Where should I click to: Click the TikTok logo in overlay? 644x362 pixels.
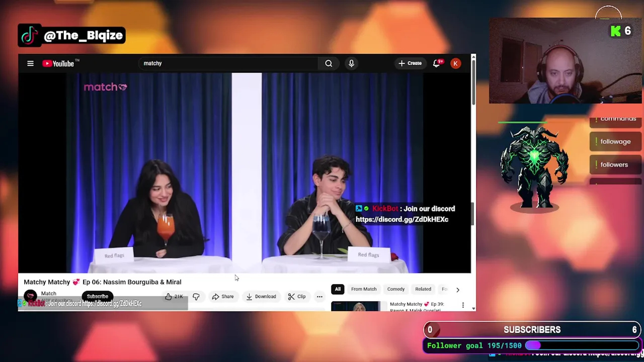pyautogui.click(x=30, y=35)
